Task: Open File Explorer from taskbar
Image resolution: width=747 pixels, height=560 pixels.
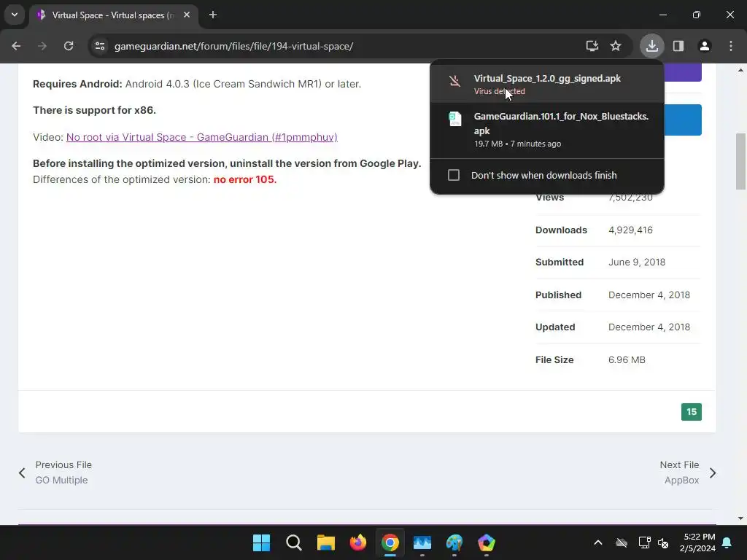Action: [x=326, y=542]
